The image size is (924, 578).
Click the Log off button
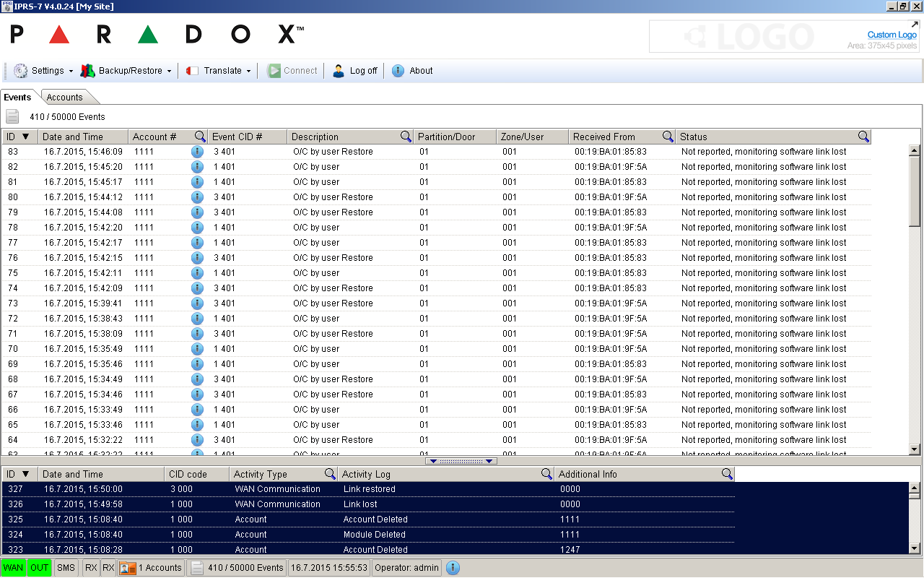(355, 71)
